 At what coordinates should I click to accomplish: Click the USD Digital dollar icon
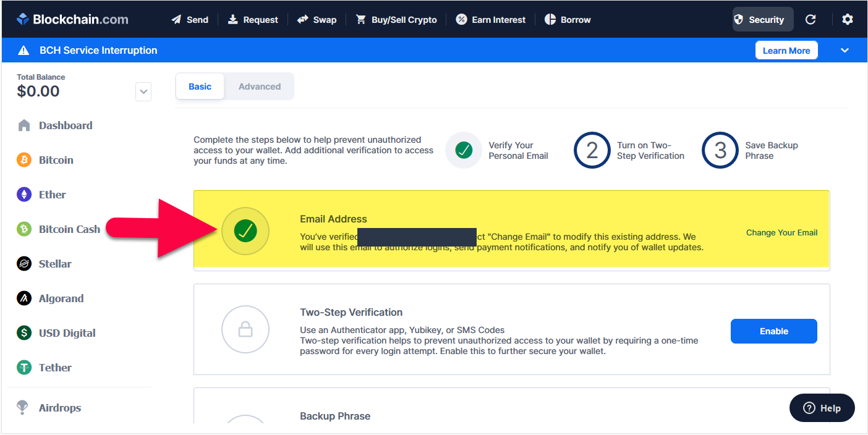(x=23, y=333)
